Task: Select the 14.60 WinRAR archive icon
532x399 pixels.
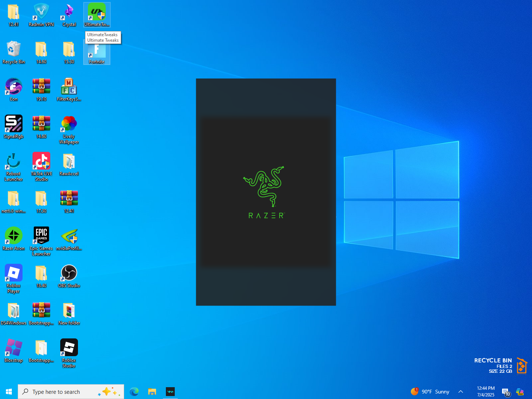Action: (41, 127)
